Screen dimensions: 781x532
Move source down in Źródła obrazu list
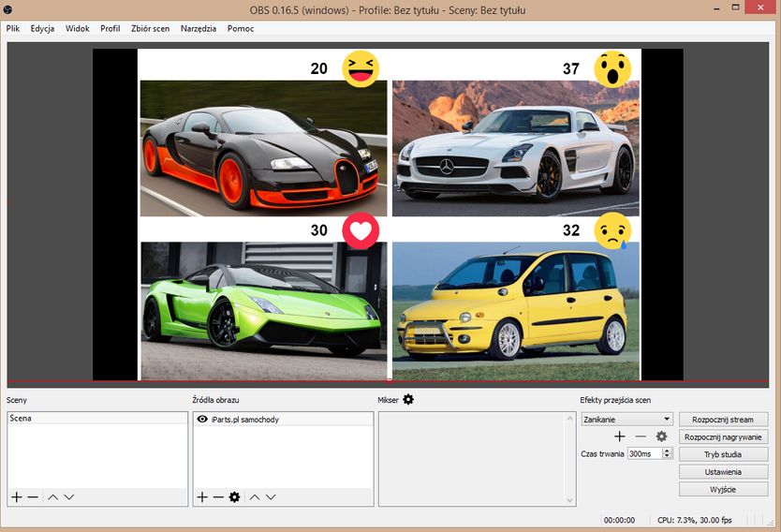coord(271,496)
